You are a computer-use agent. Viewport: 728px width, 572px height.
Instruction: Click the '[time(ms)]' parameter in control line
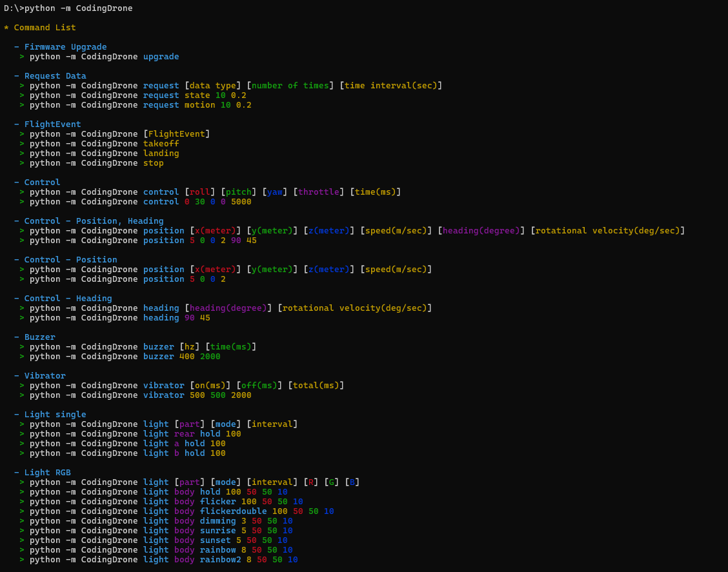point(376,192)
